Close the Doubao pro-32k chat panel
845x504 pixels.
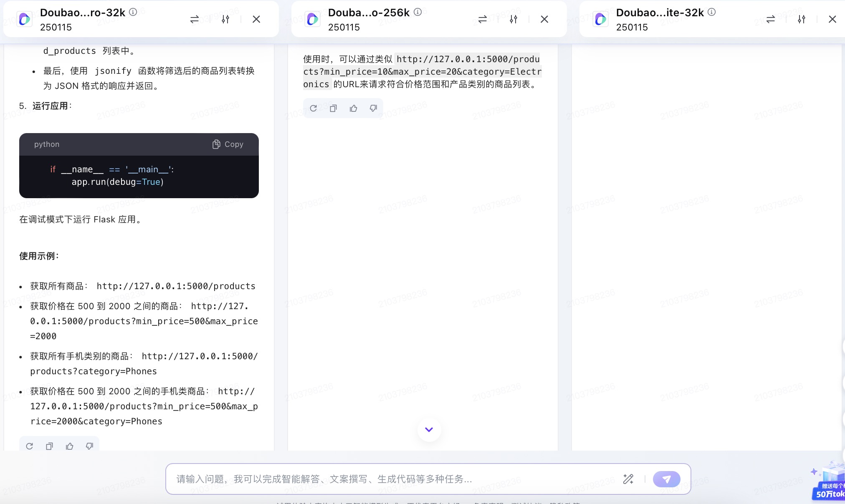pos(256,19)
